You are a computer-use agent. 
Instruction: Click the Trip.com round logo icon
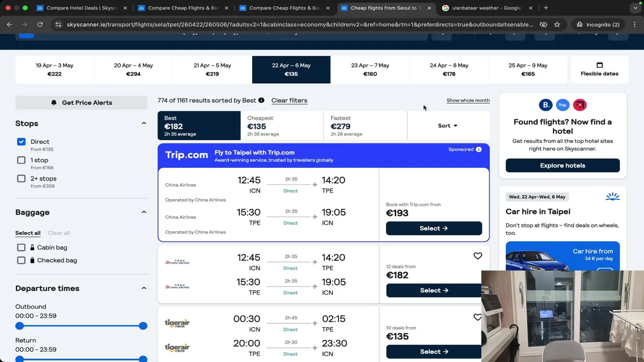[562, 105]
